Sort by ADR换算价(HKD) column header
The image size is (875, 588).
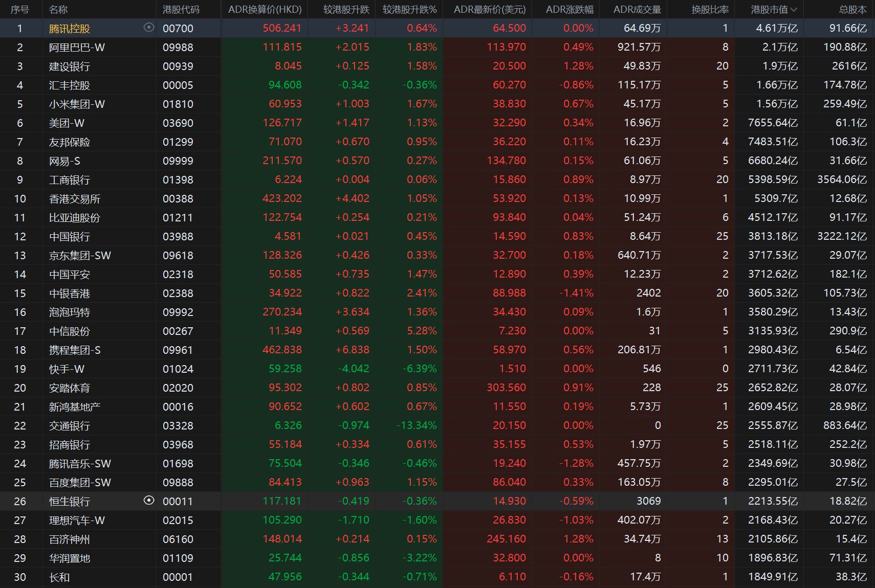(265, 10)
